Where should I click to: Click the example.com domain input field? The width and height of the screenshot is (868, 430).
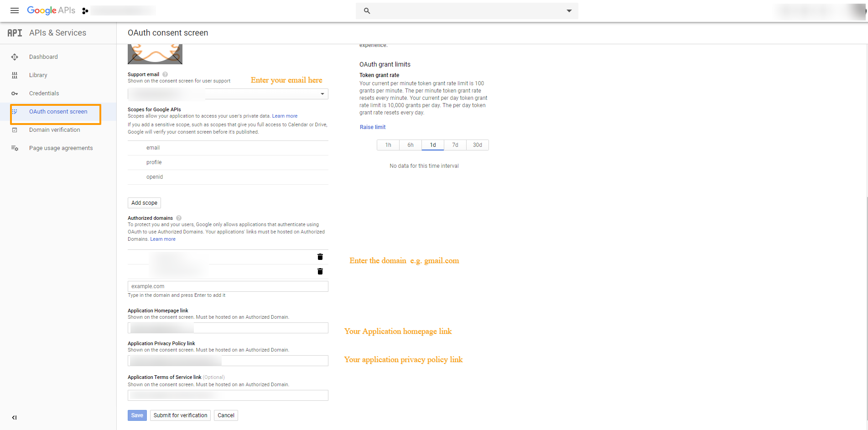click(x=228, y=286)
